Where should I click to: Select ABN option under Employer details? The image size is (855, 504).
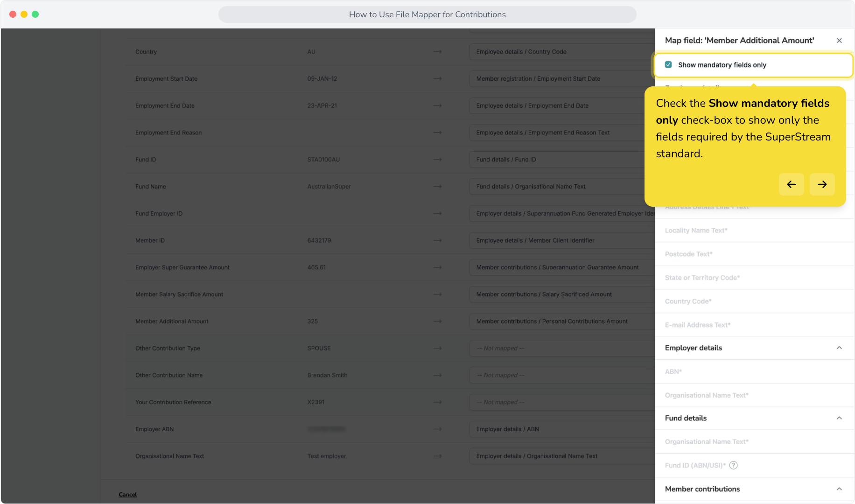pyautogui.click(x=754, y=372)
